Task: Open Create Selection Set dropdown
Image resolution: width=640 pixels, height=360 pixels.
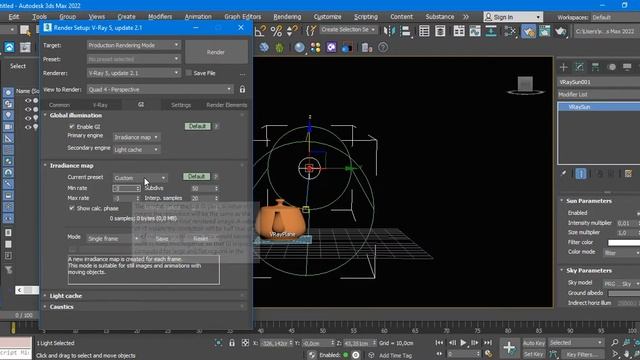Action: click(348, 29)
